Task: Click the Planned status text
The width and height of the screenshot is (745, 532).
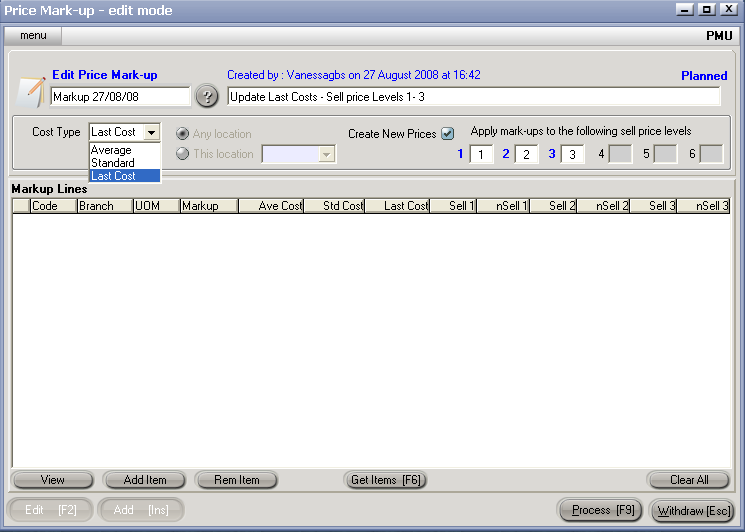Action: [x=704, y=76]
